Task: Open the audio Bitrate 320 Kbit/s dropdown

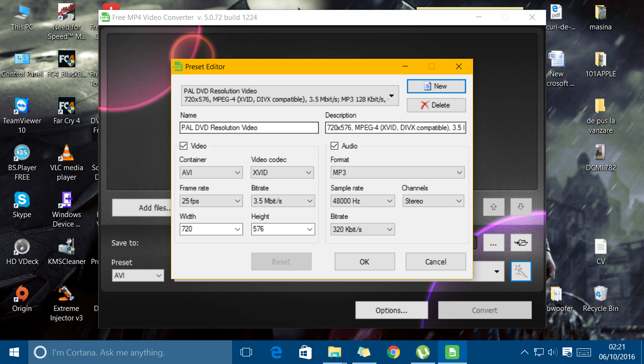Action: tap(362, 229)
